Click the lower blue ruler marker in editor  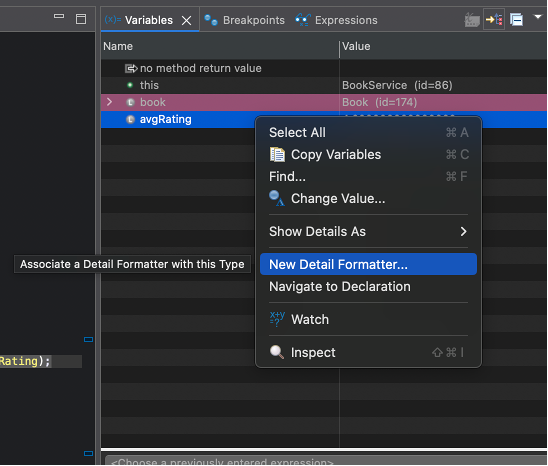pos(88,453)
